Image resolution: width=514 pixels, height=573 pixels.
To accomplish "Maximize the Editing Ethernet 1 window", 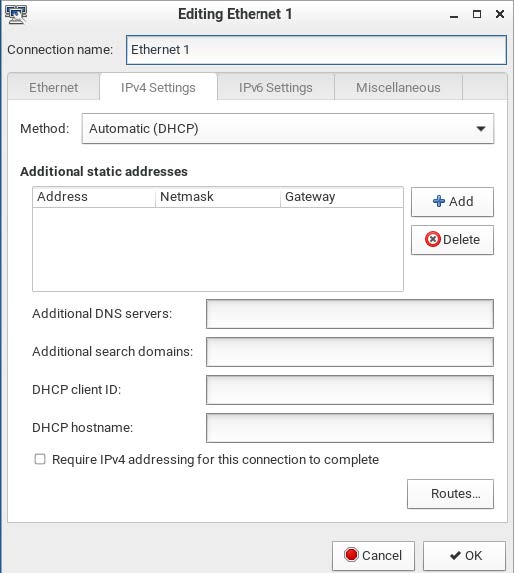I will click(x=477, y=14).
